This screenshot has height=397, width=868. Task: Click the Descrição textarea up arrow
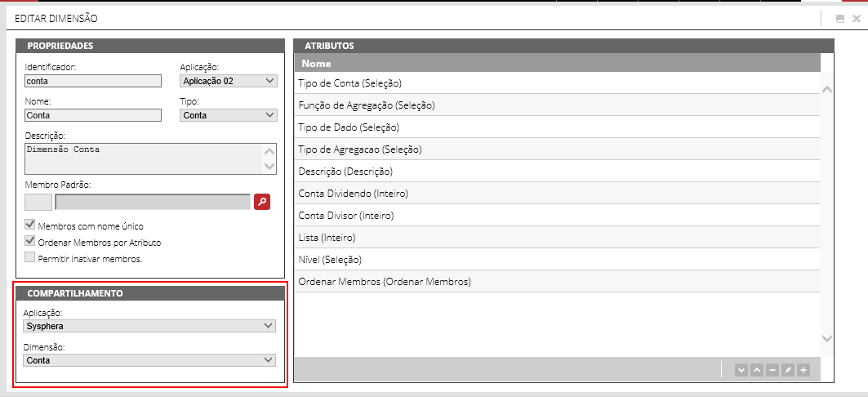(x=269, y=151)
